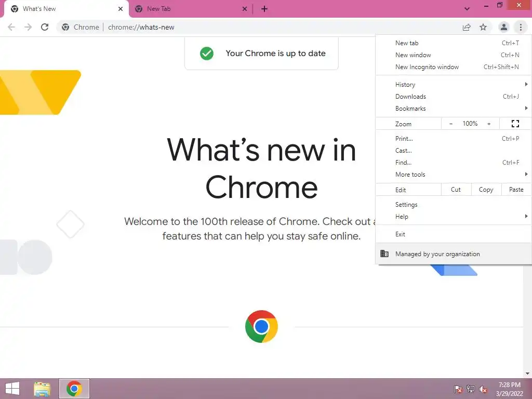The image size is (532, 399).
Task: Select New tab from the menu
Action: tap(453, 43)
